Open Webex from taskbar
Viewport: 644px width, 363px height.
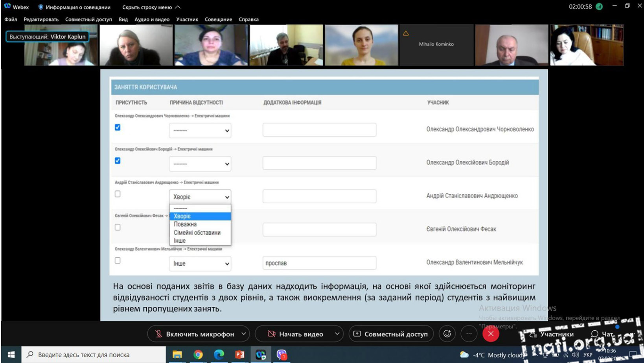point(261,355)
